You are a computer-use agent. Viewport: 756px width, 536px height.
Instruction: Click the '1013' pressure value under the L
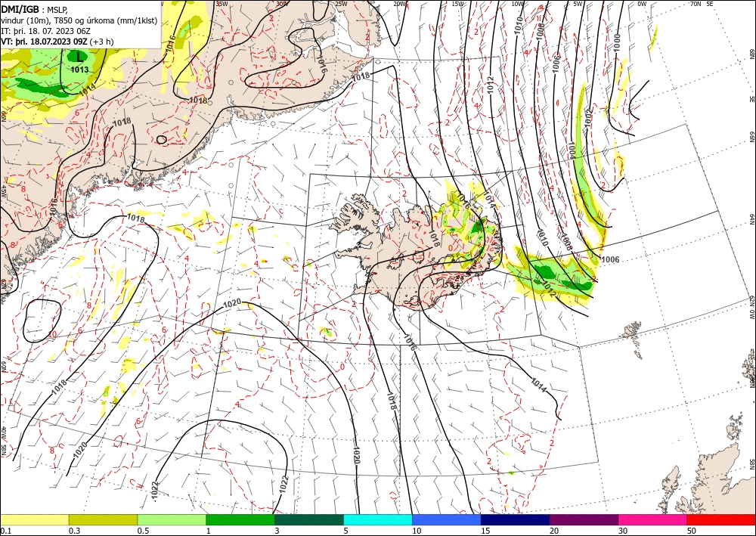[x=79, y=70]
